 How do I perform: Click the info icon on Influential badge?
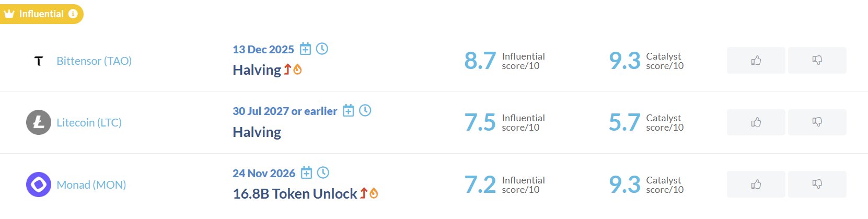[x=73, y=14]
